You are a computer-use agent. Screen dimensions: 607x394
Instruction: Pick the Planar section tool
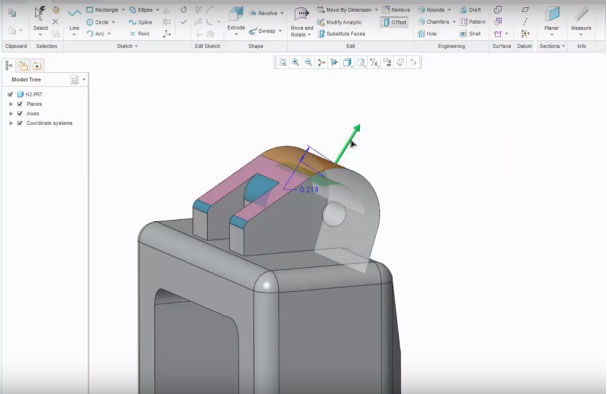551,21
